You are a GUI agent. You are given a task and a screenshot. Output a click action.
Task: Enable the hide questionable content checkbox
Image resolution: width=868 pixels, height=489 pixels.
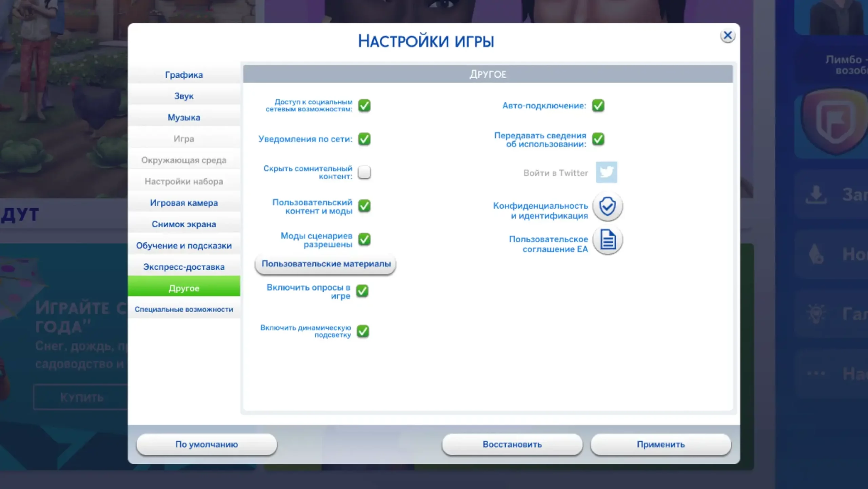364,172
